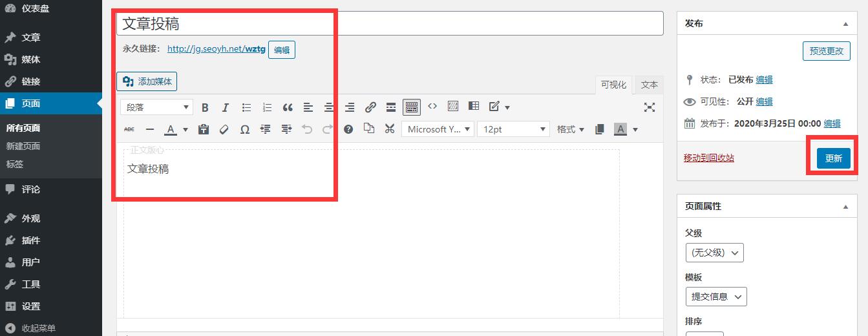Viewport: 868px width, 336px height.
Task: Switch to the 可视化 editor tab
Action: pyautogui.click(x=613, y=85)
